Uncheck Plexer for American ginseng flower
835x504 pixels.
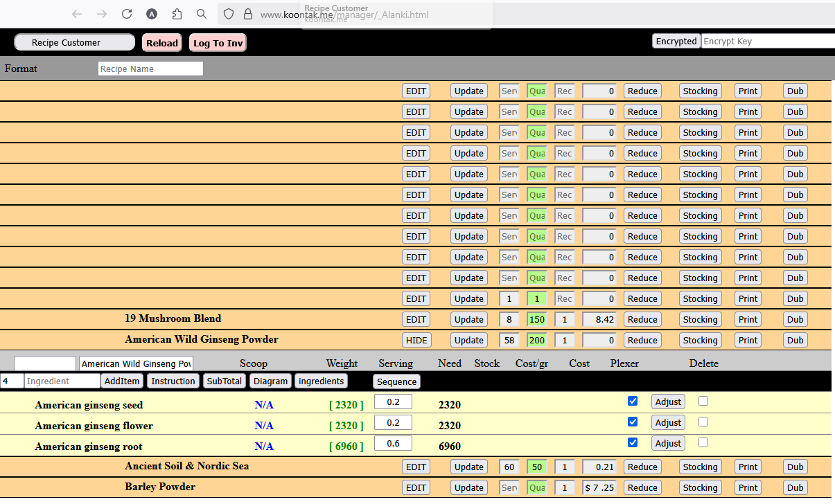click(632, 422)
